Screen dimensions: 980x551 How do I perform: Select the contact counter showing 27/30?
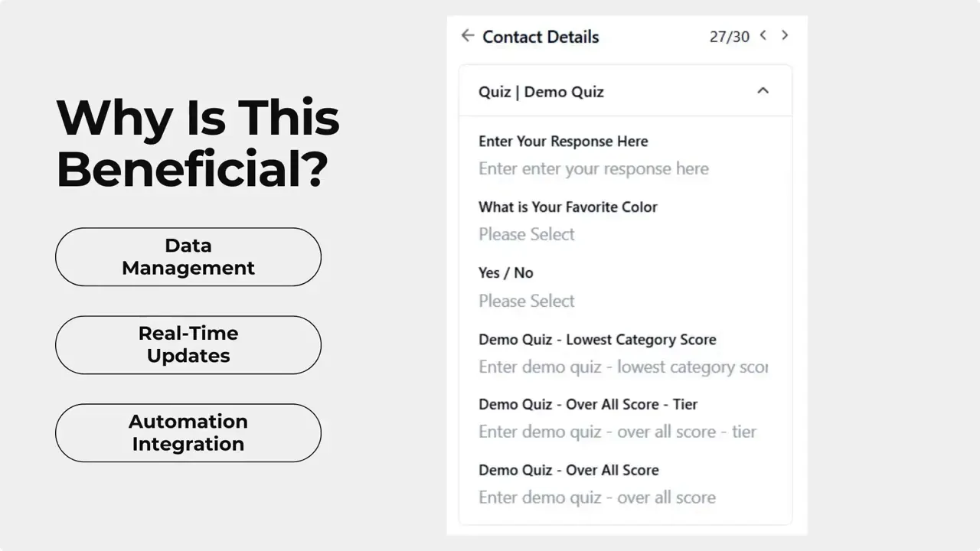pos(730,36)
